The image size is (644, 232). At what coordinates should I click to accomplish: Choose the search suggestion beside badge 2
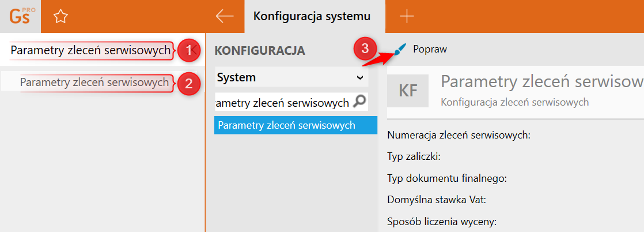(95, 83)
